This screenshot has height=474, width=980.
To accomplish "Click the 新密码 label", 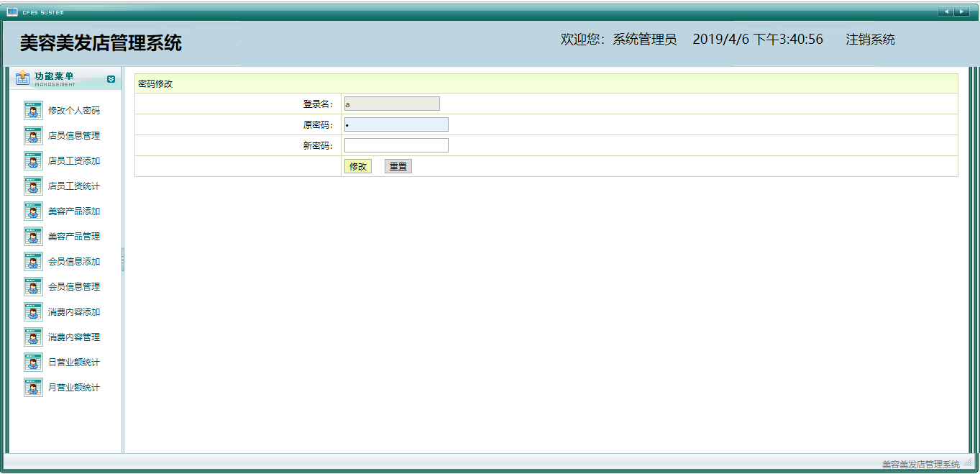I will 318,146.
